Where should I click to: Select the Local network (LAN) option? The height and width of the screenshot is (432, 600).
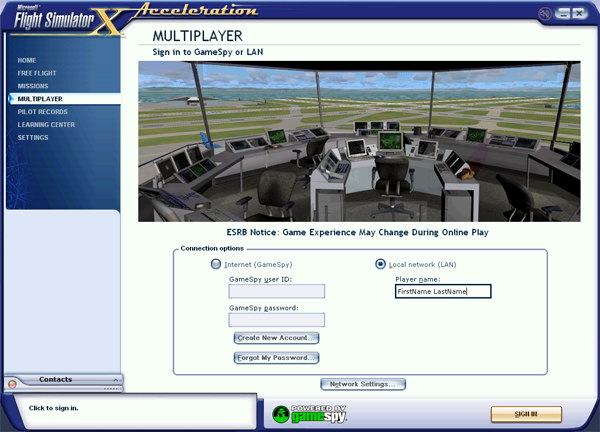380,264
